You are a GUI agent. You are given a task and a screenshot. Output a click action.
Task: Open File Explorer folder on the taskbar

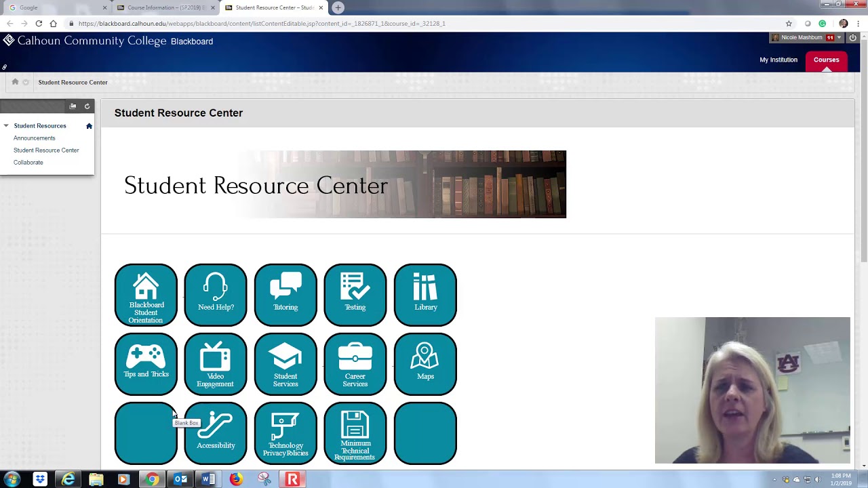[x=96, y=479]
